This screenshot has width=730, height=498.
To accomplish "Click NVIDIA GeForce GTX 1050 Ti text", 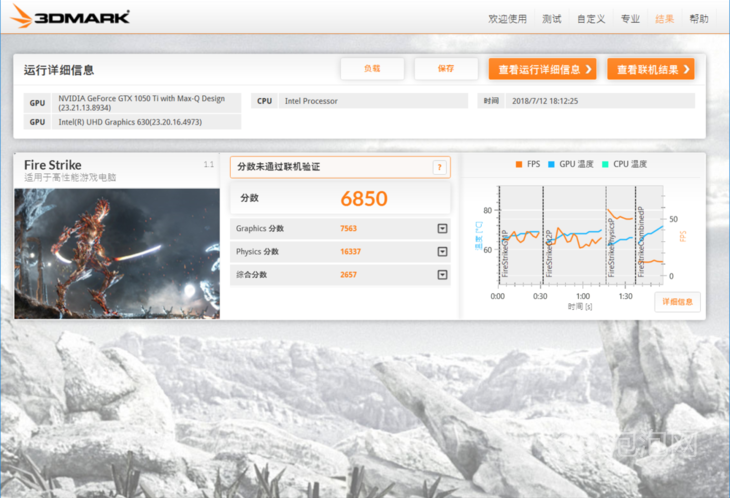I will click(x=142, y=103).
